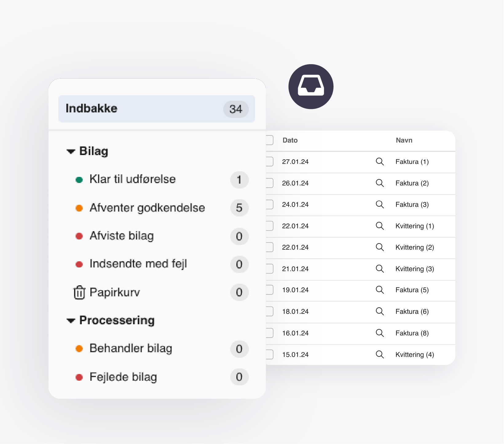Open the Kvittering (4) name
This screenshot has width=504, height=444.
[415, 355]
